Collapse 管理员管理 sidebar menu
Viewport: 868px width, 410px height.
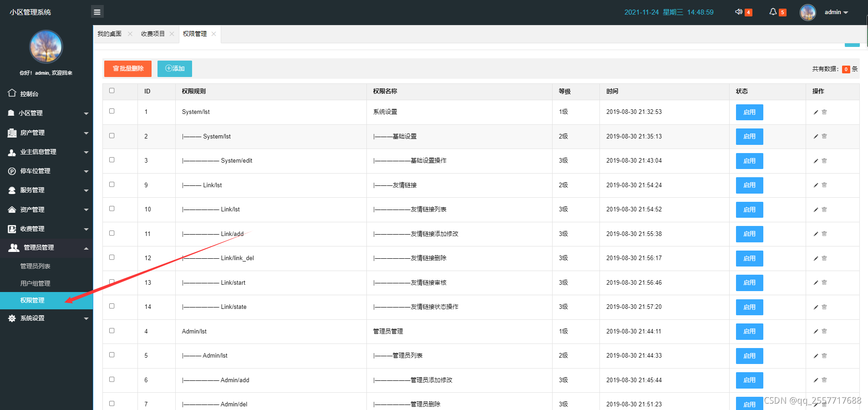[46, 248]
